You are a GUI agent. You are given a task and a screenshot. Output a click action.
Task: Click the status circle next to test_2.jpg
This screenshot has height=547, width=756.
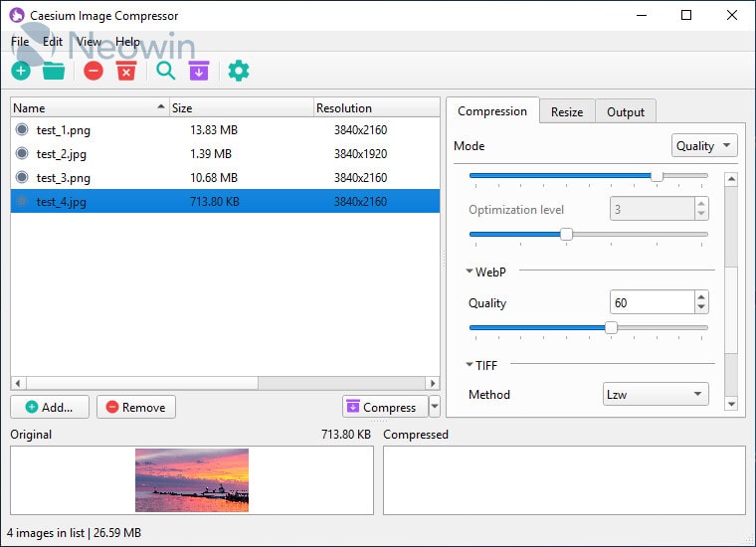pos(22,153)
